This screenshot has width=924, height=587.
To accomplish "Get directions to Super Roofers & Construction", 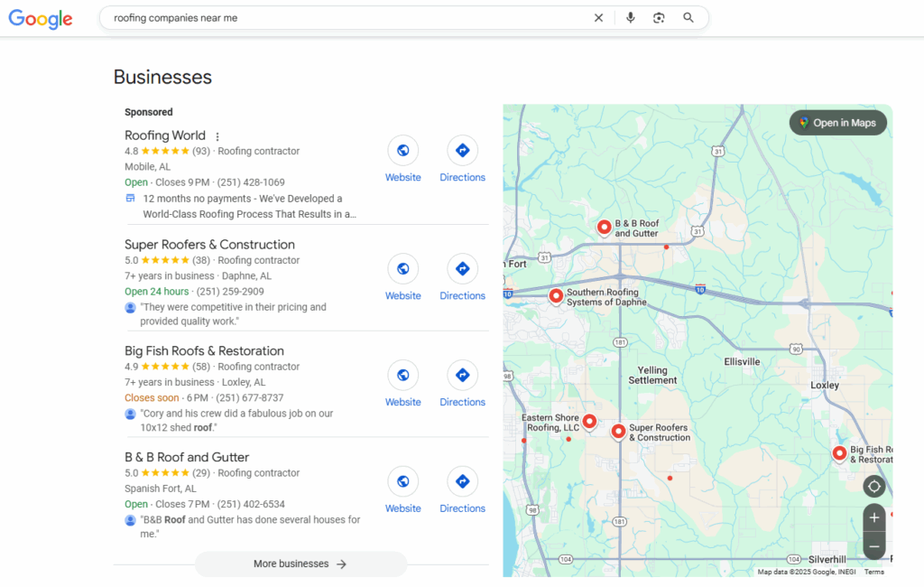I will tap(463, 269).
